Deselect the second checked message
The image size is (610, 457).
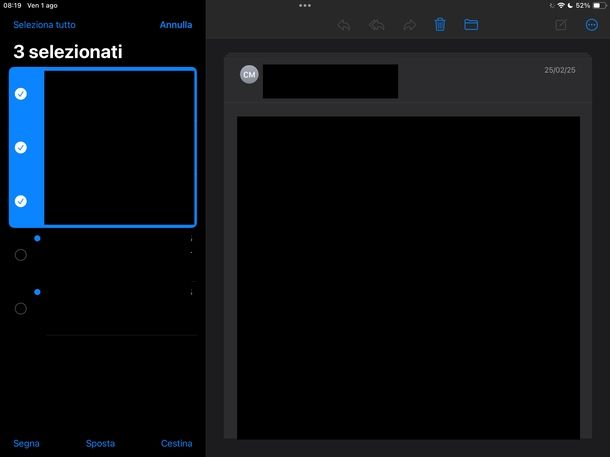(21, 147)
